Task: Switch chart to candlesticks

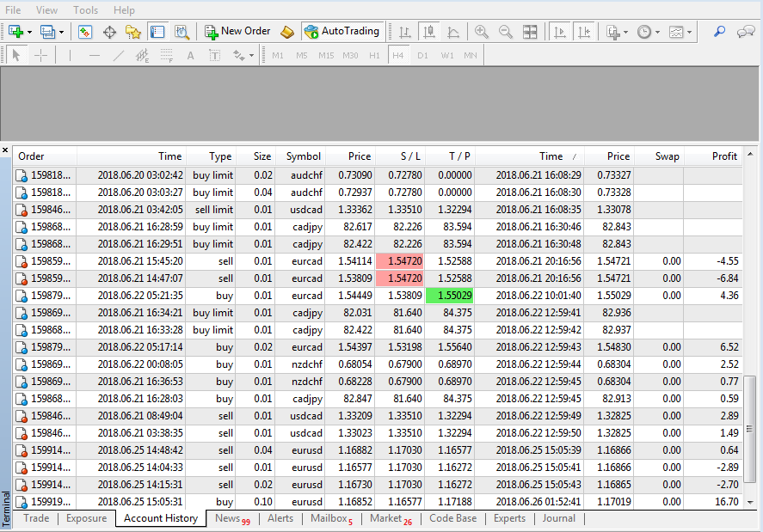Action: [428, 32]
